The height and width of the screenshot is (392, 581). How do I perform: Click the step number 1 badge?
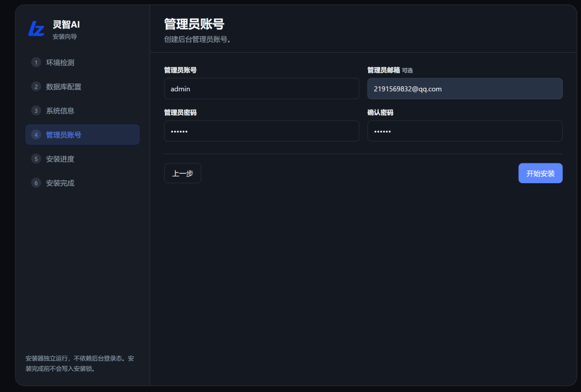(x=36, y=62)
